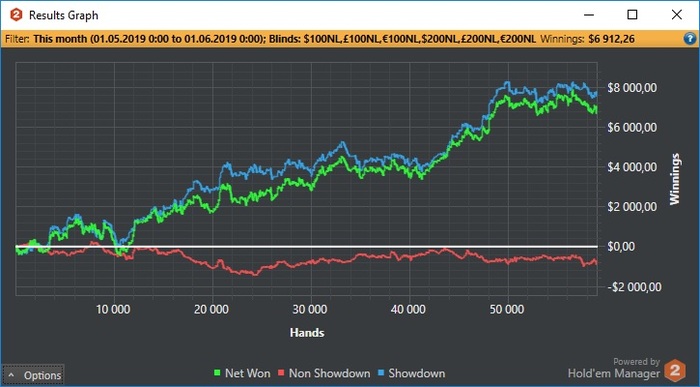
Task: Click the red Non Showdown legend swatch
Action: click(x=281, y=373)
